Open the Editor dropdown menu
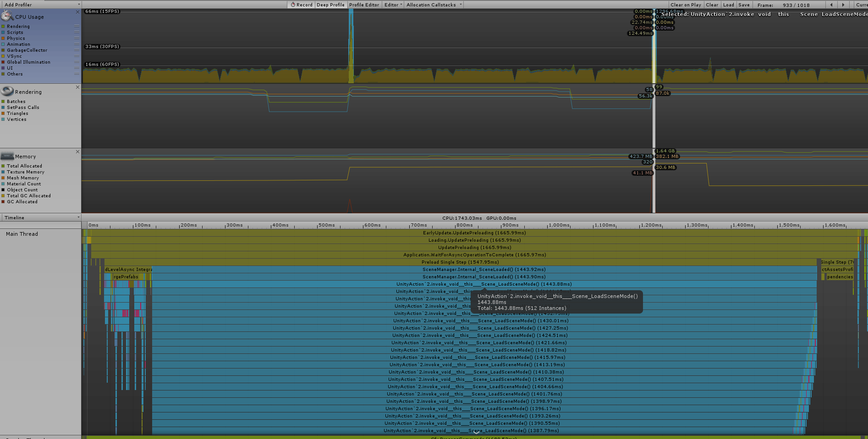The width and height of the screenshot is (868, 439). click(392, 5)
